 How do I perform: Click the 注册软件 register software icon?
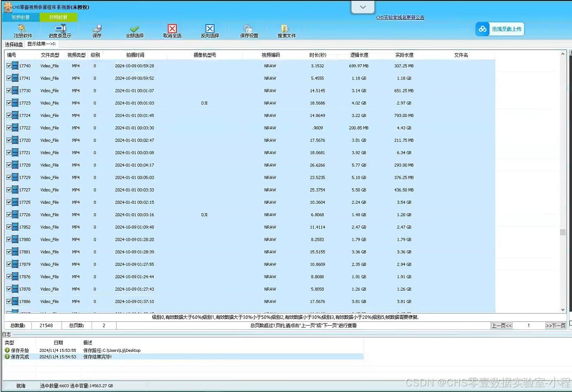pyautogui.click(x=22, y=28)
